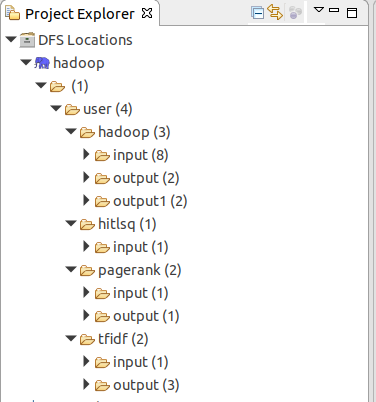Click folder icon of output (3)
The height and width of the screenshot is (402, 376).
coord(102,385)
